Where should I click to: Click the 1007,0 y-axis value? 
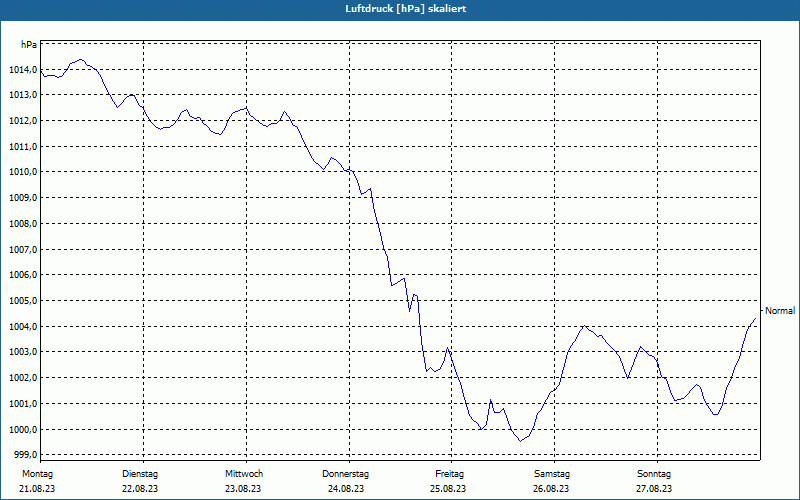23,249
